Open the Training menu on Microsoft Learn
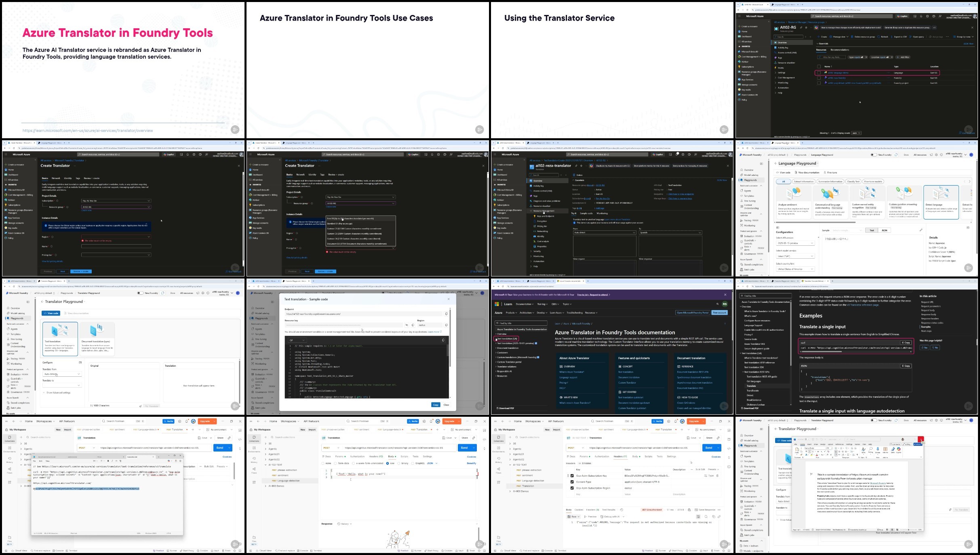The width and height of the screenshot is (980, 555). click(542, 304)
